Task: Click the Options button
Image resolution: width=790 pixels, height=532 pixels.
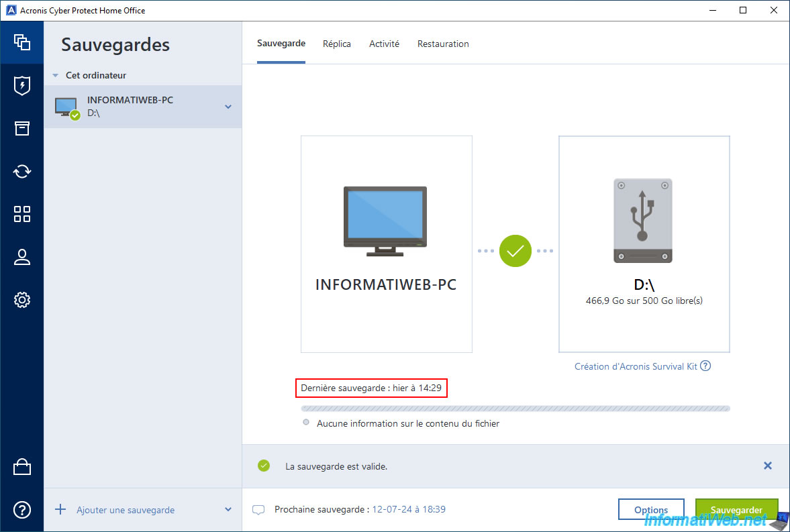Action: (x=651, y=510)
